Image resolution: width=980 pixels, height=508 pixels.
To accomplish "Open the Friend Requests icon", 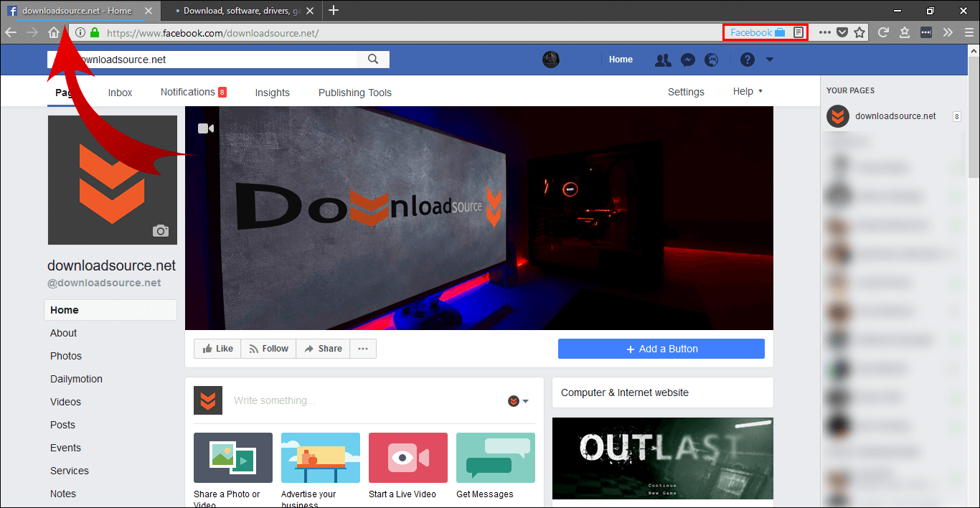I will [x=663, y=60].
